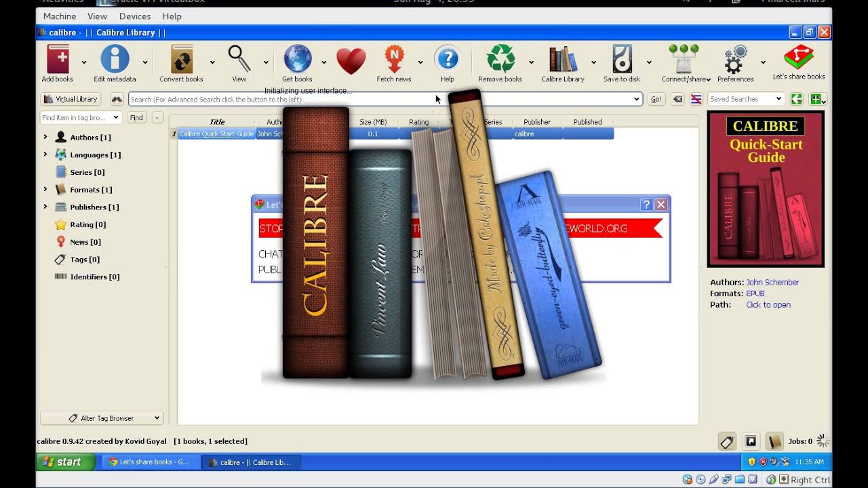Click the Add books icon
The height and width of the screenshot is (488, 868).
point(58,60)
